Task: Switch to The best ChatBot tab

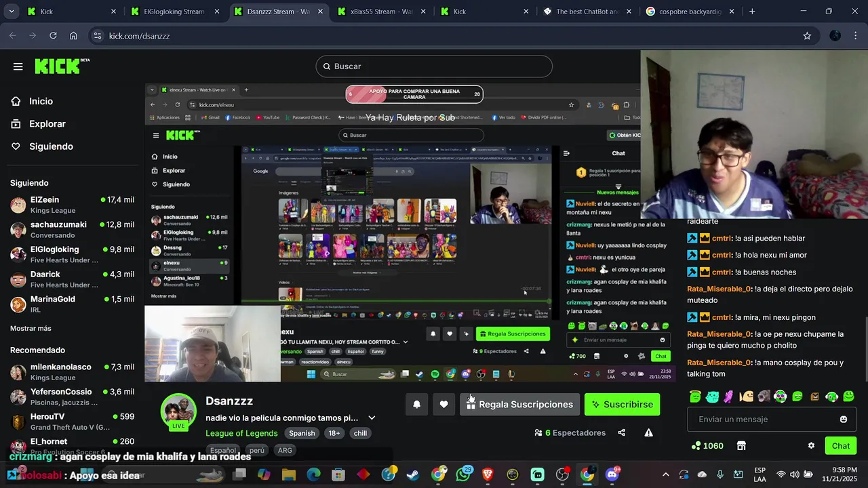Action: pyautogui.click(x=587, y=12)
